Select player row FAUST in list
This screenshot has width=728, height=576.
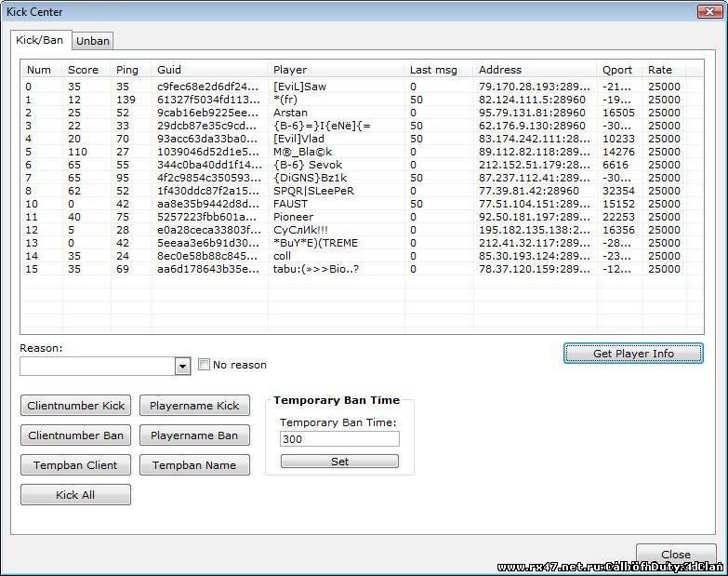pos(290,204)
